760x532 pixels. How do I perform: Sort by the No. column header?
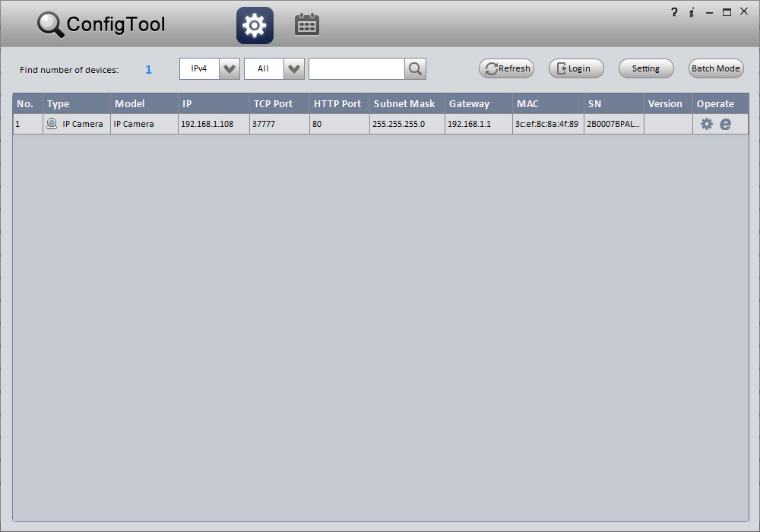(x=27, y=103)
